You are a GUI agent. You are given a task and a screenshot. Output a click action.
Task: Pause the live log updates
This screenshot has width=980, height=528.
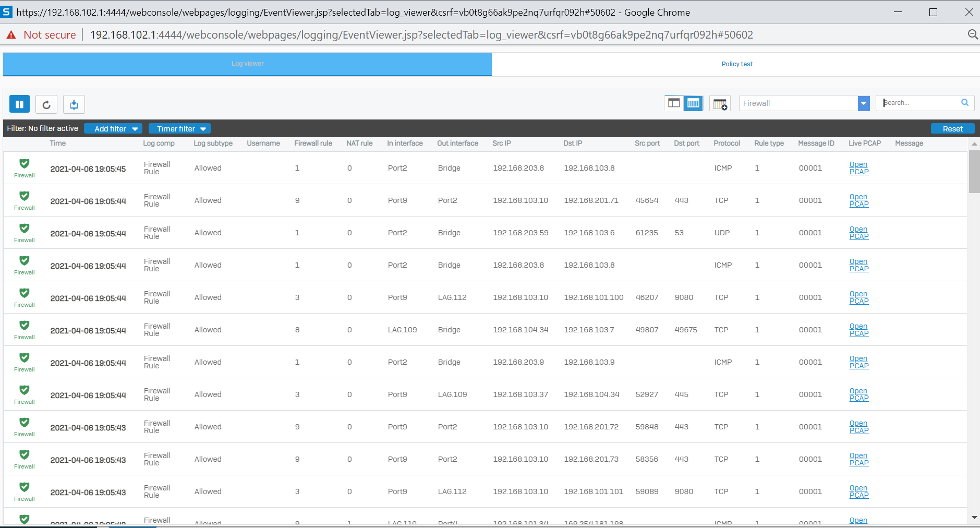(x=19, y=104)
